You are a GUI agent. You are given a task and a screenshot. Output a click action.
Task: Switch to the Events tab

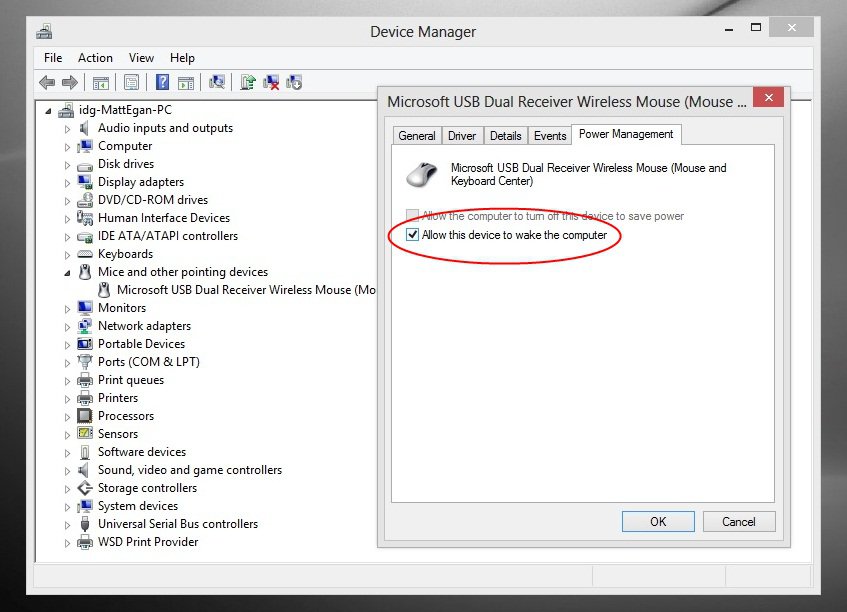550,136
